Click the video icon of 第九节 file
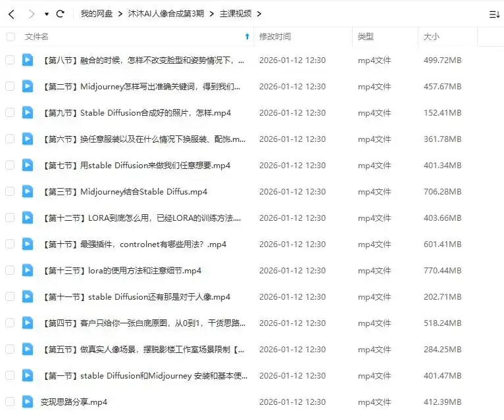504x420 pixels. 28,112
